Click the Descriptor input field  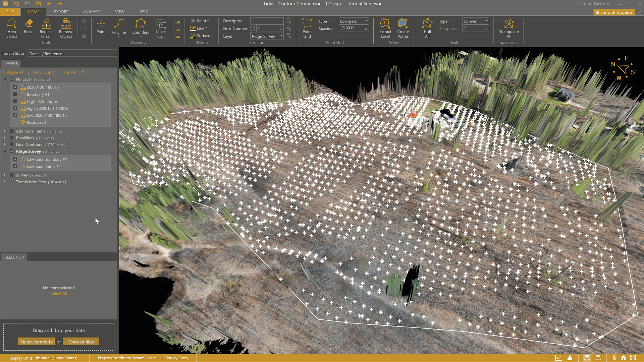pyautogui.click(x=267, y=21)
